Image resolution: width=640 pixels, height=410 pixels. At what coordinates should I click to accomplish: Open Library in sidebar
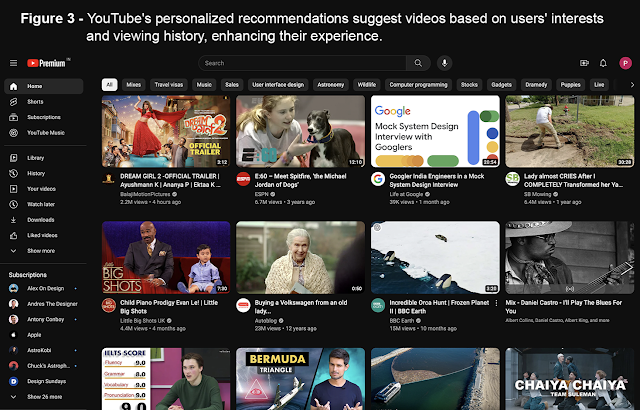(x=44, y=158)
